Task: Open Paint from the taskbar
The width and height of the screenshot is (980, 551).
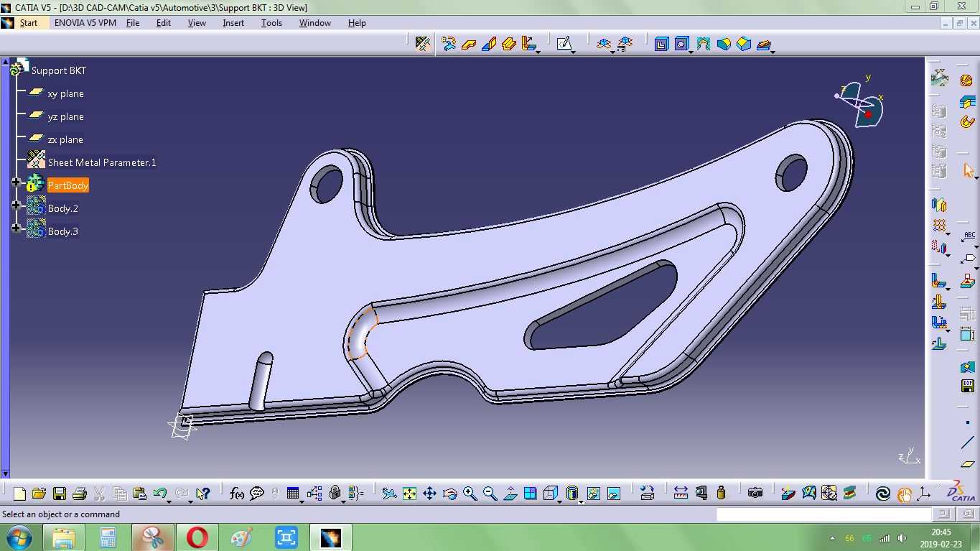Action: pos(242,537)
